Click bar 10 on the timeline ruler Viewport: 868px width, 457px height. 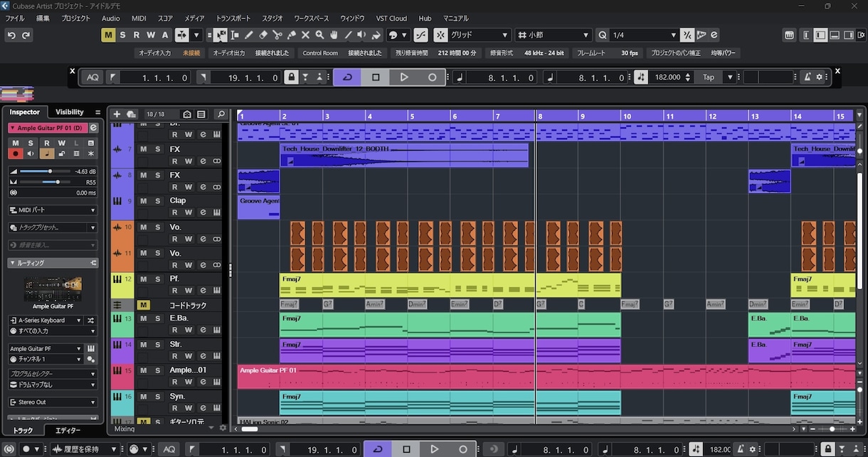[x=626, y=116]
